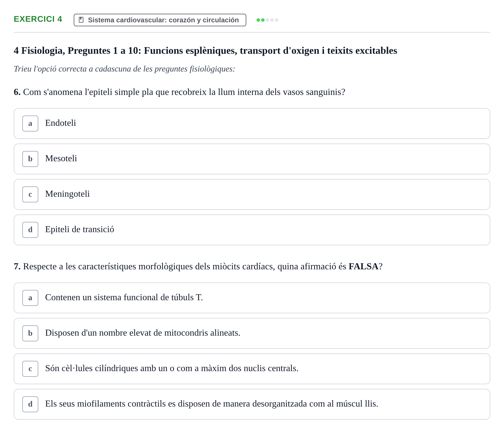Choose the answer Endoteli

252,124
